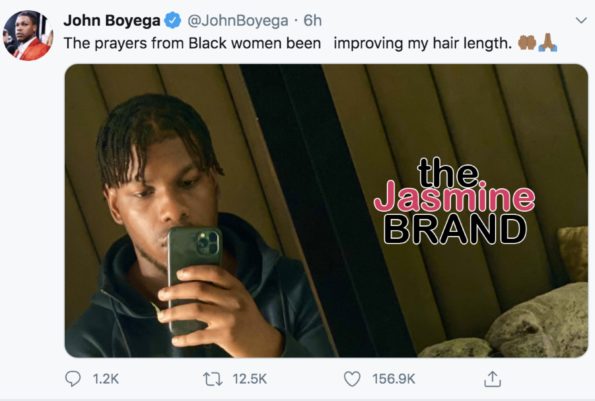Click the brown fists emoji in tweet
Image resolution: width=595 pixels, height=401 pixels.
527,43
